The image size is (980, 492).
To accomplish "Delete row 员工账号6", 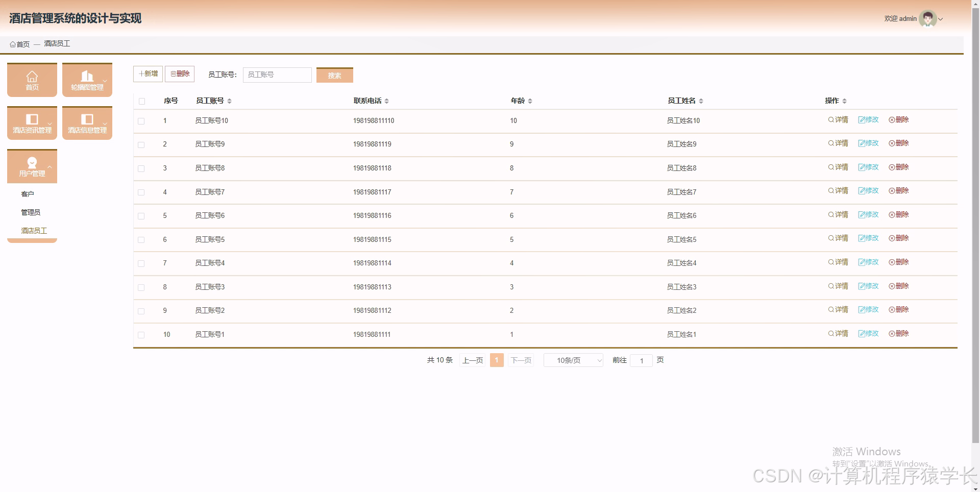I will tap(899, 215).
